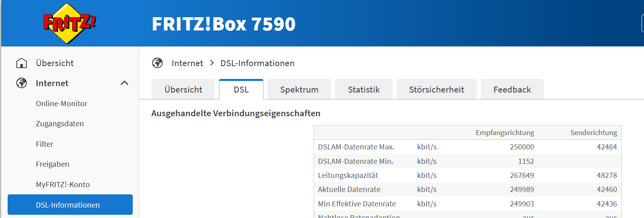Collapse the Internet menu section chevron
Screen dimensions: 644x218
point(125,83)
